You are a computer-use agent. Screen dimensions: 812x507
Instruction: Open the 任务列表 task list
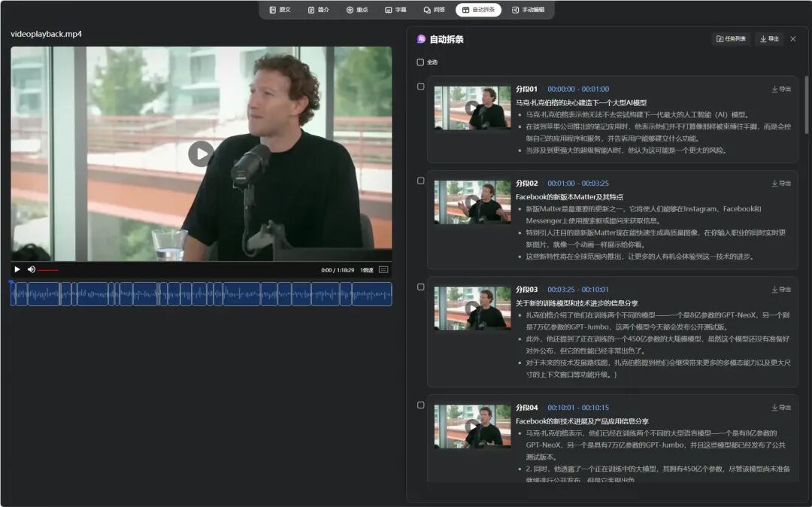(732, 39)
